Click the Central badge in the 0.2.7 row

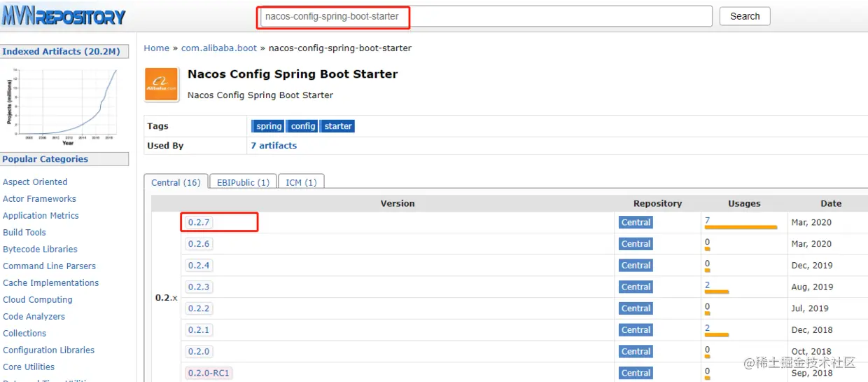pyautogui.click(x=636, y=222)
